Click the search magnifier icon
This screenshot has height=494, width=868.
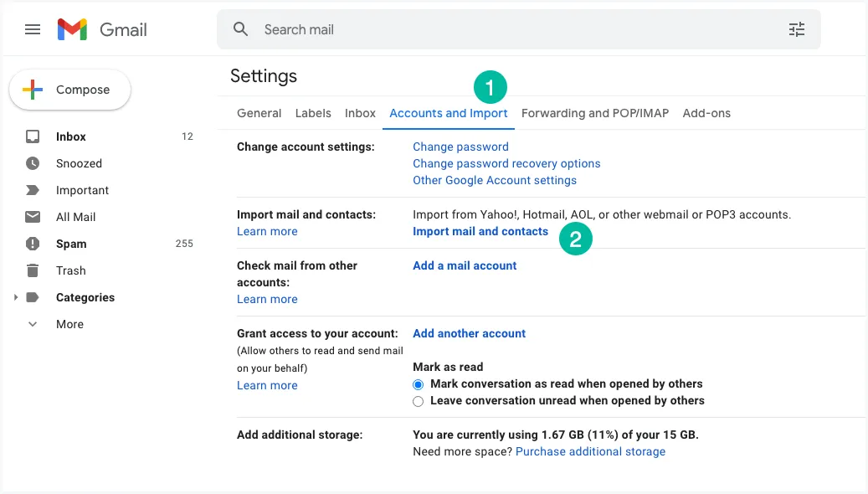pos(241,29)
